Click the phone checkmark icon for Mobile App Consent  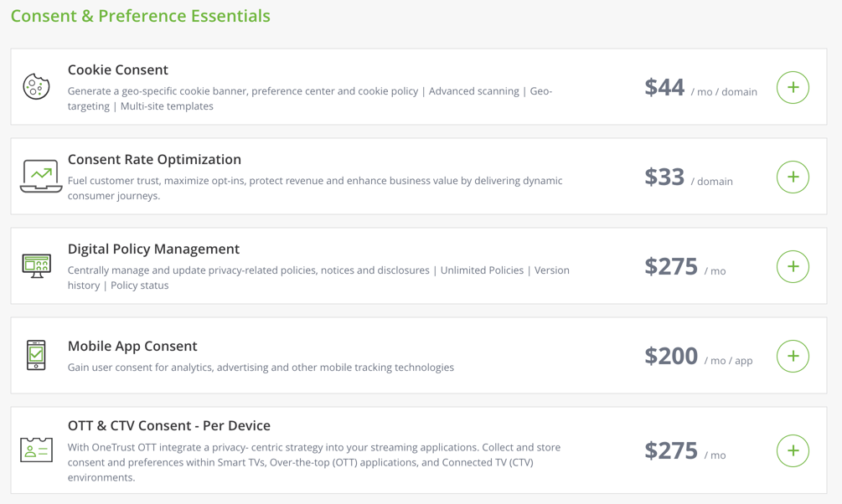(36, 355)
